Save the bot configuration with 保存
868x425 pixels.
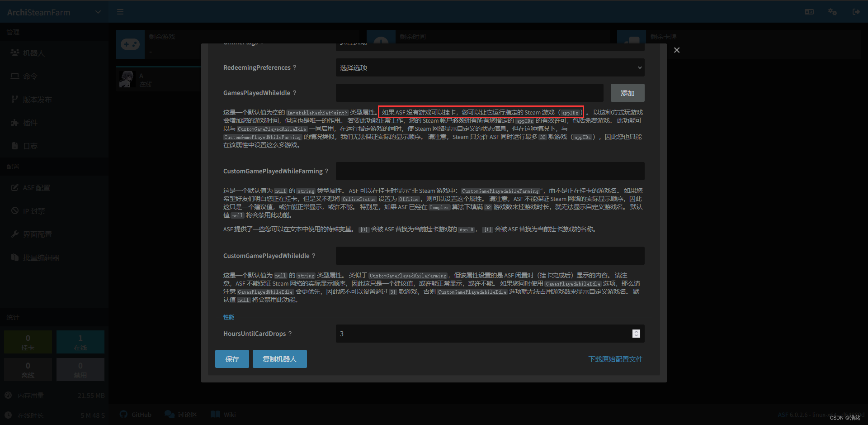pos(232,359)
